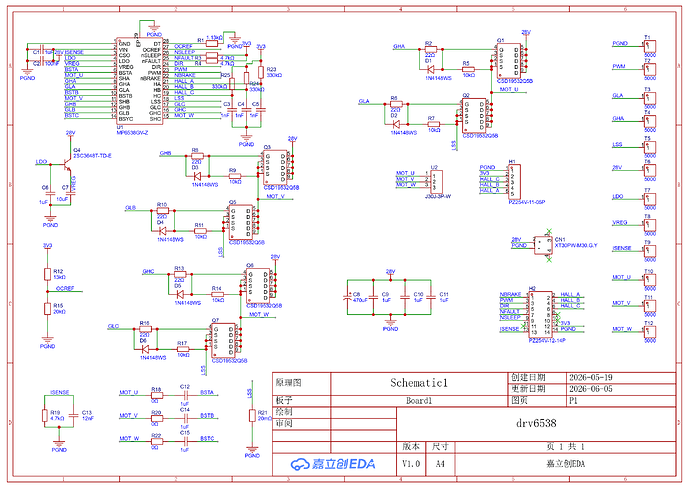
Task: Select test point T5 on the LSS net
Action: tap(650, 147)
